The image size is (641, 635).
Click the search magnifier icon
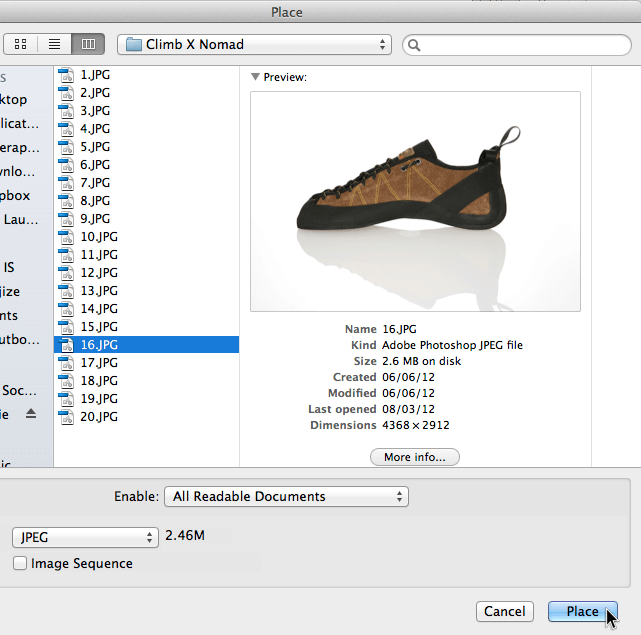pyautogui.click(x=414, y=45)
